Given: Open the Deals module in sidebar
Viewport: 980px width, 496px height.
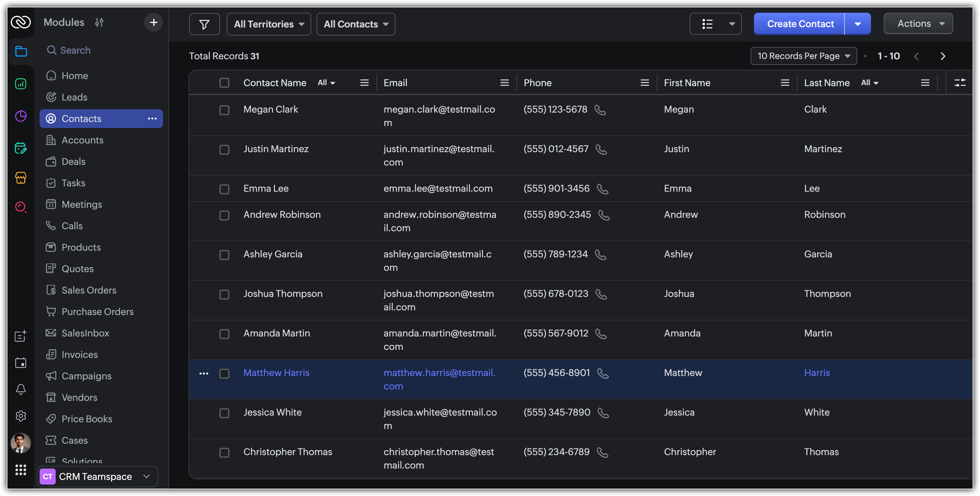Looking at the screenshot, I should pos(73,162).
